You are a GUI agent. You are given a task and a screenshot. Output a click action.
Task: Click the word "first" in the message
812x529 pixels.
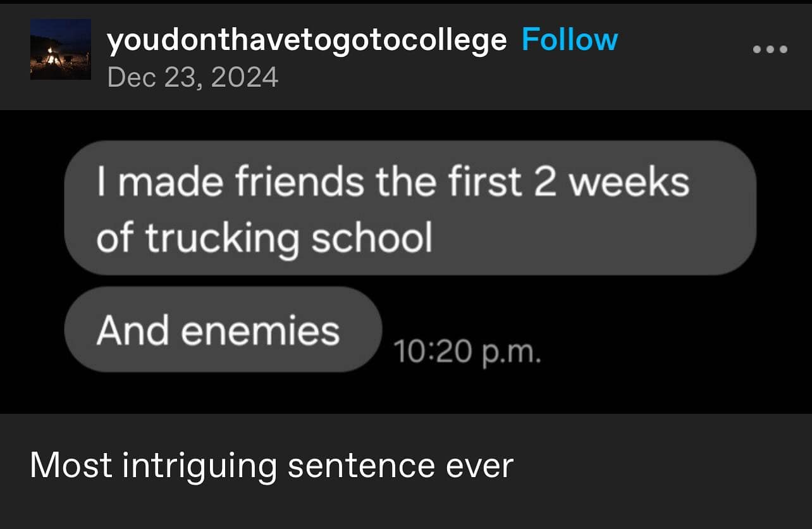pos(486,182)
